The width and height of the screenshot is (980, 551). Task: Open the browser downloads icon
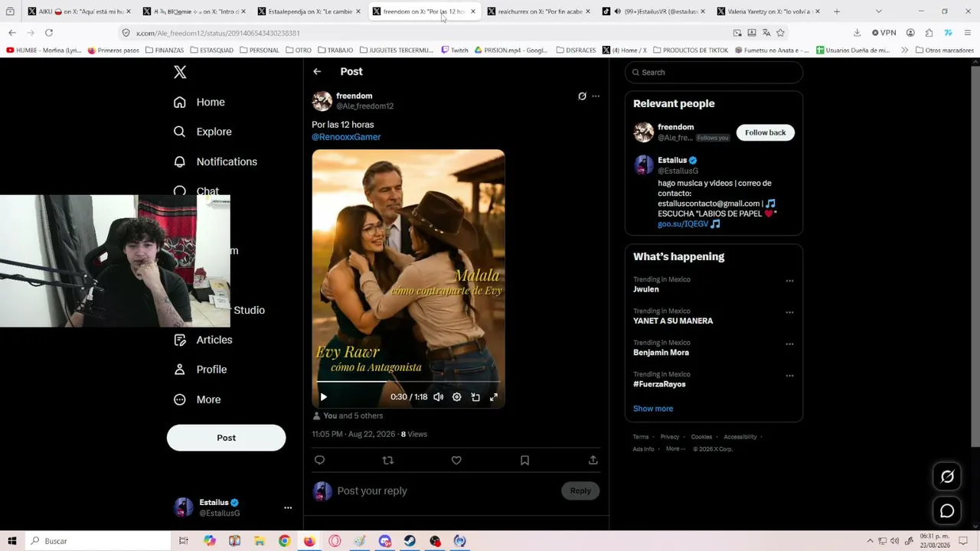(857, 33)
